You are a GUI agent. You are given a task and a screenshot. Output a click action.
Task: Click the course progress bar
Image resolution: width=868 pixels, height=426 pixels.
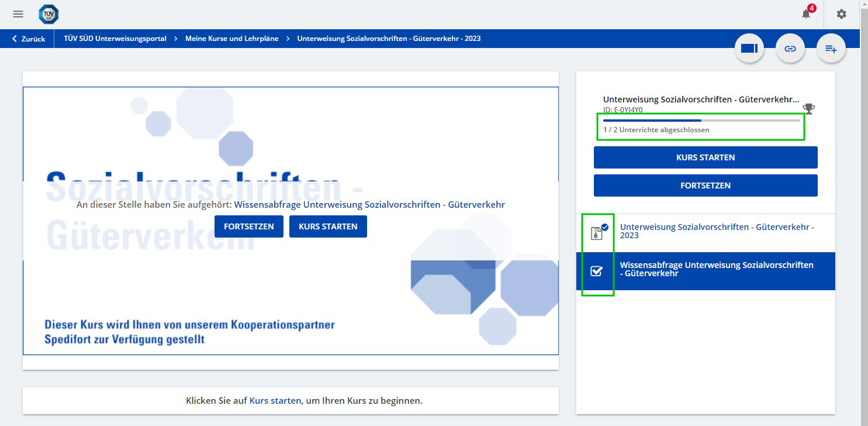(701, 120)
